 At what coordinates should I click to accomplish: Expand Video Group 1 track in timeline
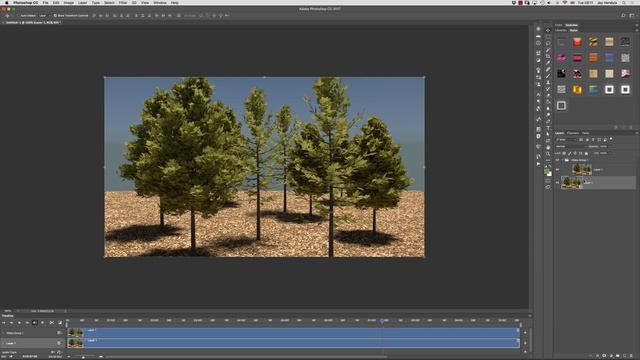click(3, 333)
